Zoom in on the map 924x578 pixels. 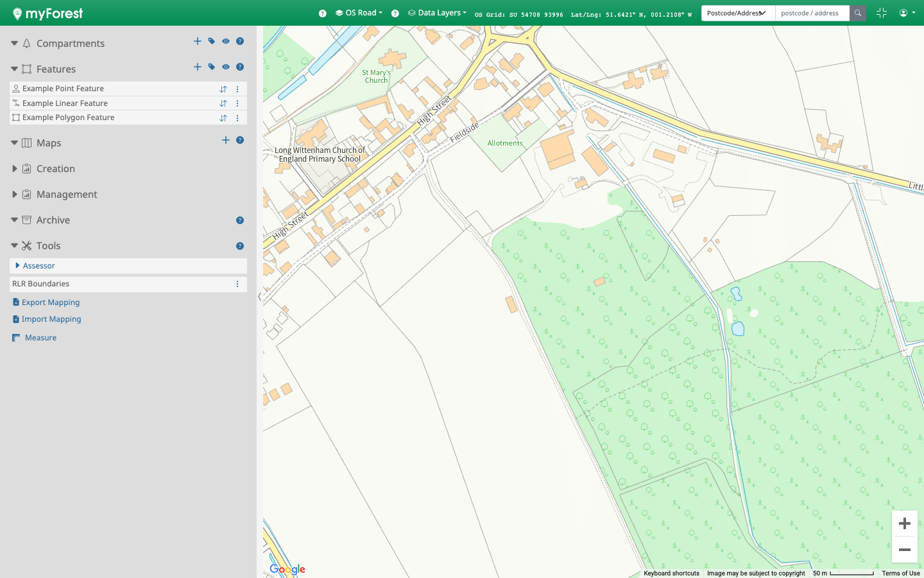[x=905, y=523]
